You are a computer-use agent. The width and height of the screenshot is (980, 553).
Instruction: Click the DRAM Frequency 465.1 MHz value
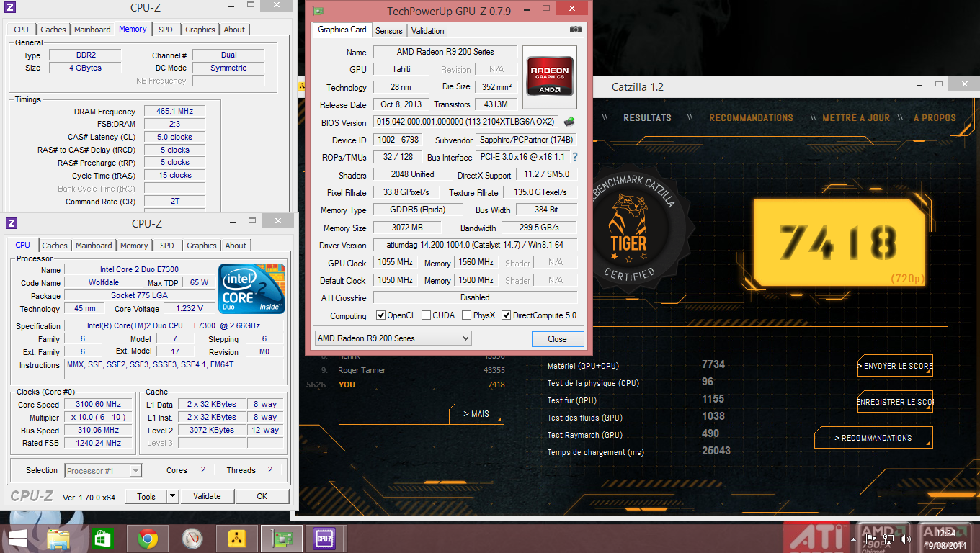(174, 112)
